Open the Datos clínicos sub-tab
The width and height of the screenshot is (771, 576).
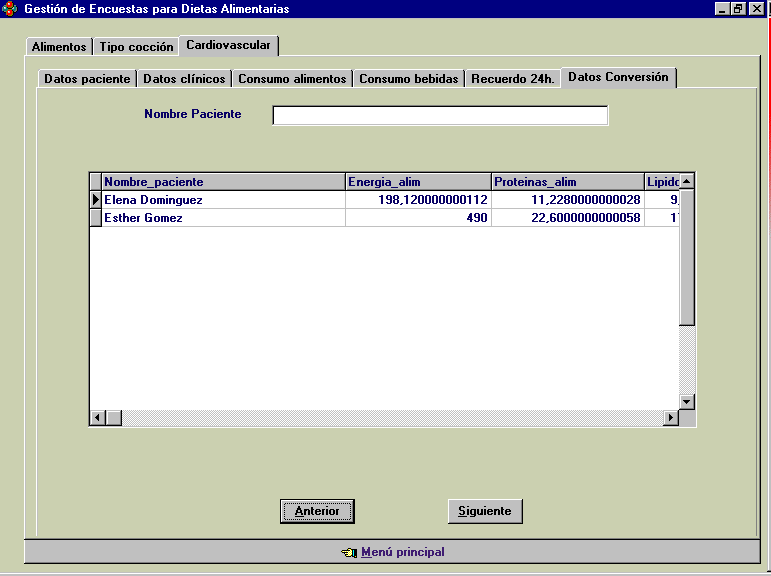(x=184, y=79)
